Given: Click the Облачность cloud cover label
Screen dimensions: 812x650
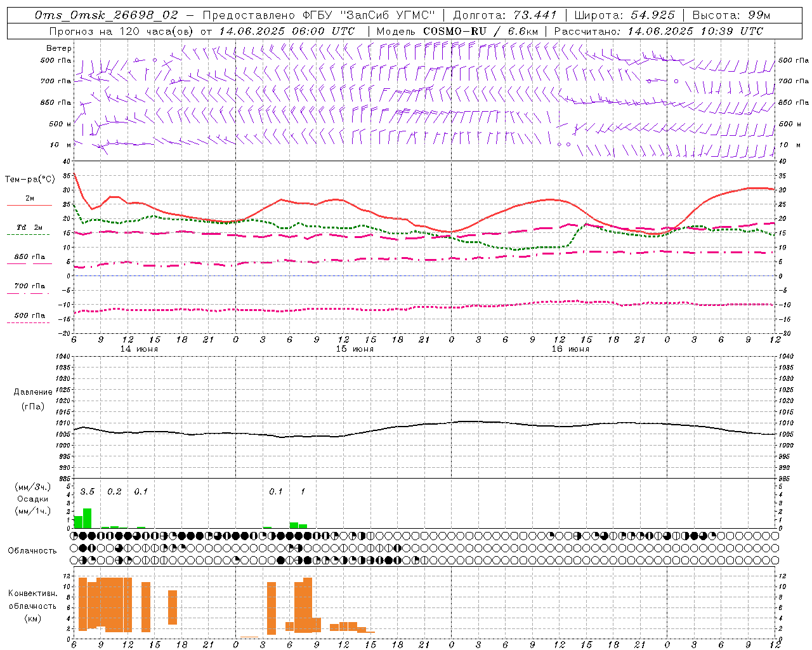Looking at the screenshot, I should [32, 550].
